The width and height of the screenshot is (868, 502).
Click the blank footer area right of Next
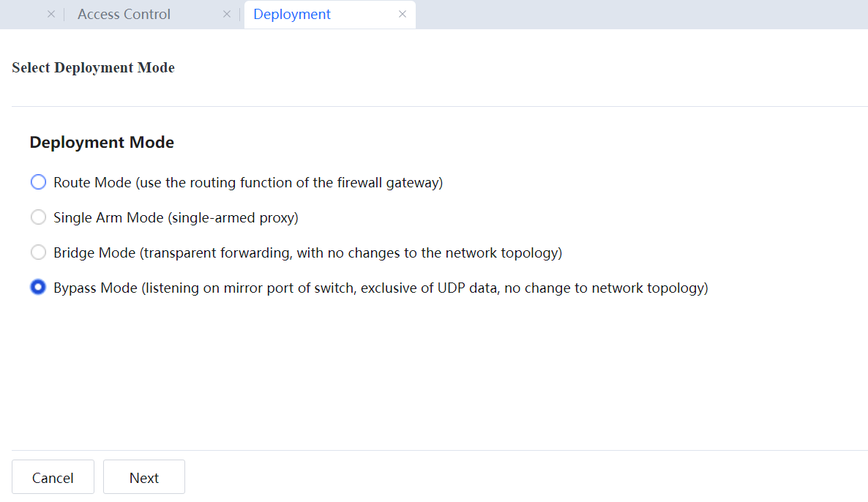512,477
